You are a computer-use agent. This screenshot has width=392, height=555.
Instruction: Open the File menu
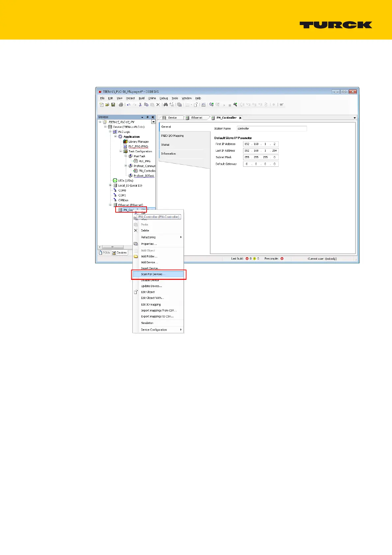click(102, 98)
